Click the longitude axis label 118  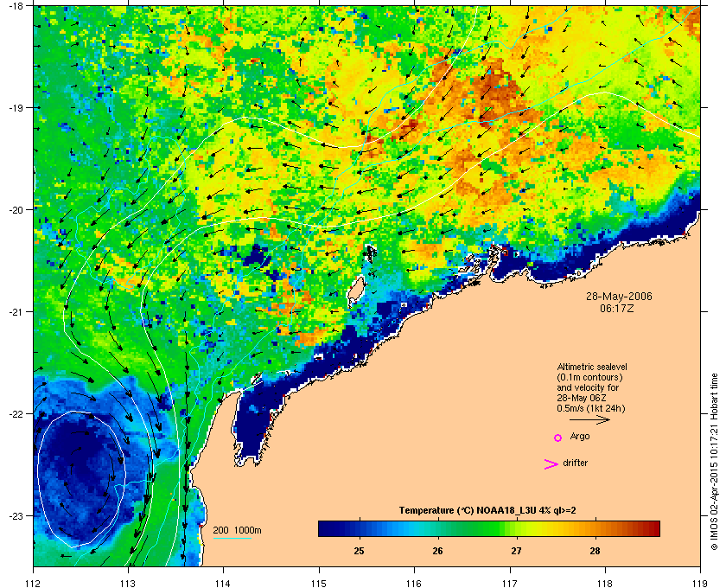click(605, 584)
